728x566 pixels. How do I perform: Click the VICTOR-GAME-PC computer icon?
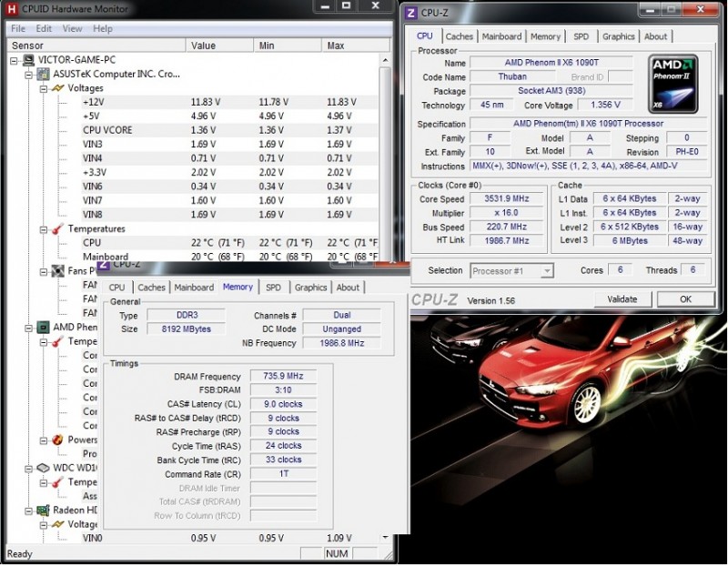pos(29,60)
